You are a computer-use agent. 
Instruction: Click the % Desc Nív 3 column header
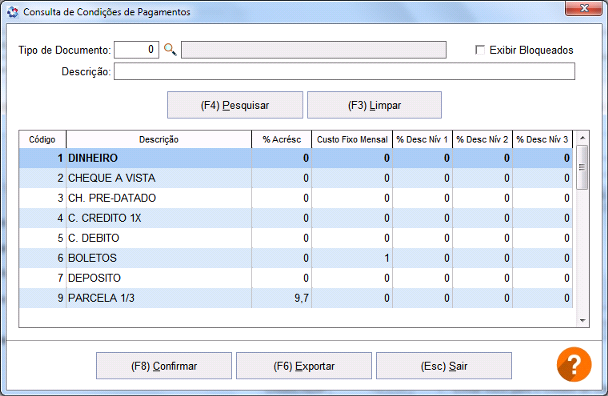(x=542, y=140)
